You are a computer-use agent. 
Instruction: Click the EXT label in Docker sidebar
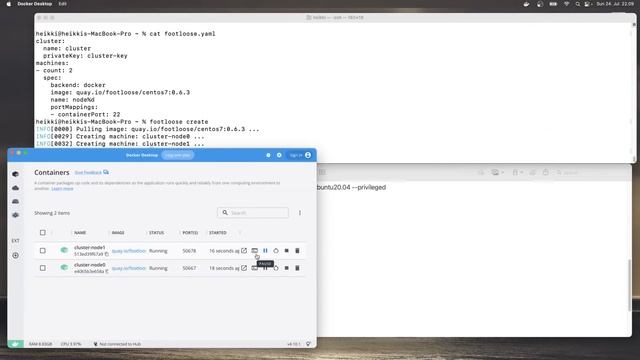click(x=16, y=241)
